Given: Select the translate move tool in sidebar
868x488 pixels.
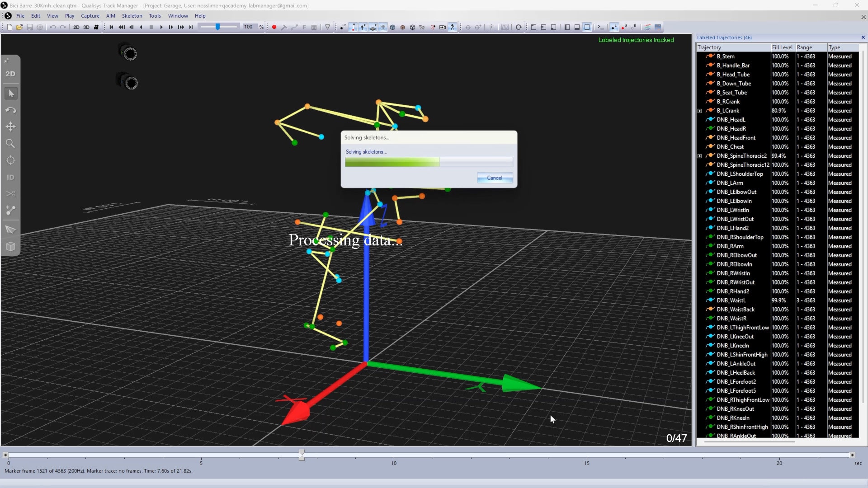Looking at the screenshot, I should tap(10, 127).
